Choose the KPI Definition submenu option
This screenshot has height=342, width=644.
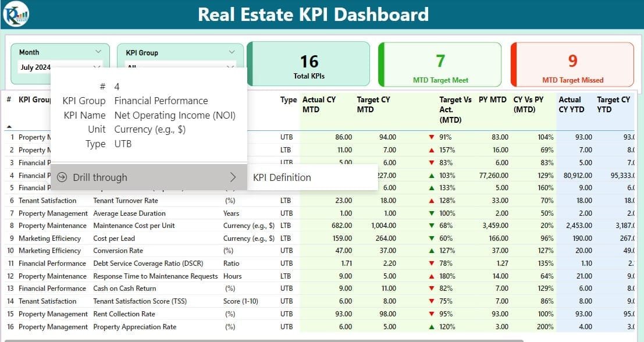point(282,177)
